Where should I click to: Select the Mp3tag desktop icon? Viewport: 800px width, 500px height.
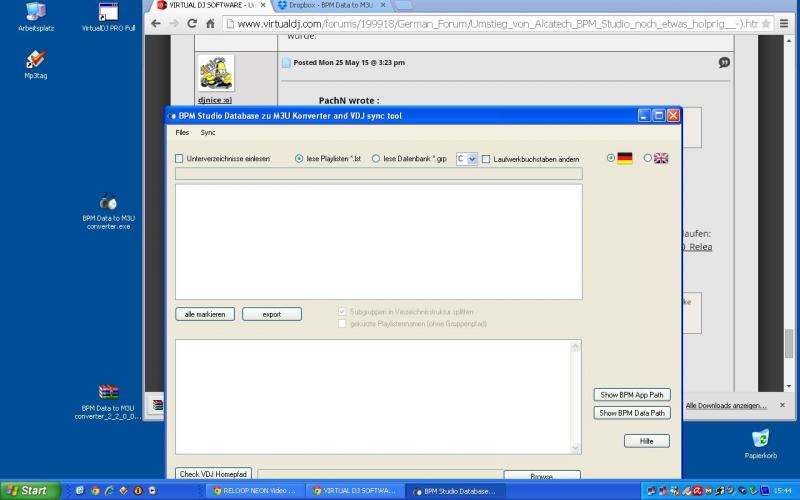click(x=36, y=65)
